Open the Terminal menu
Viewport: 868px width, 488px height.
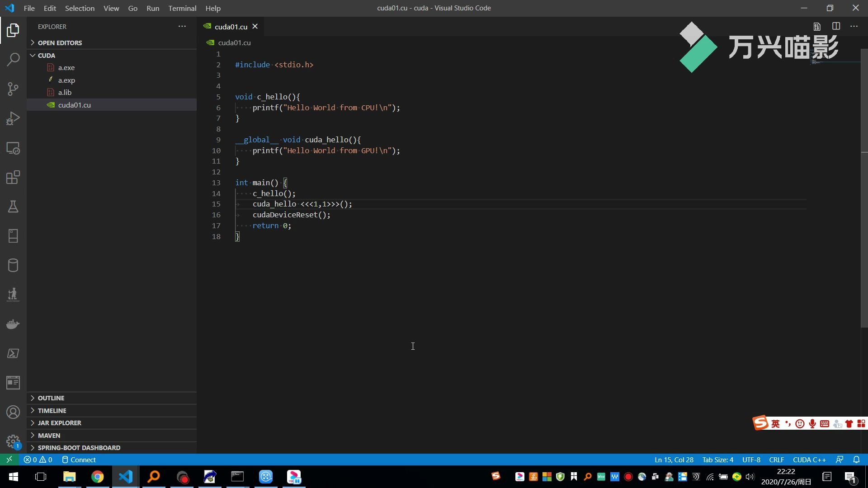[x=182, y=8]
